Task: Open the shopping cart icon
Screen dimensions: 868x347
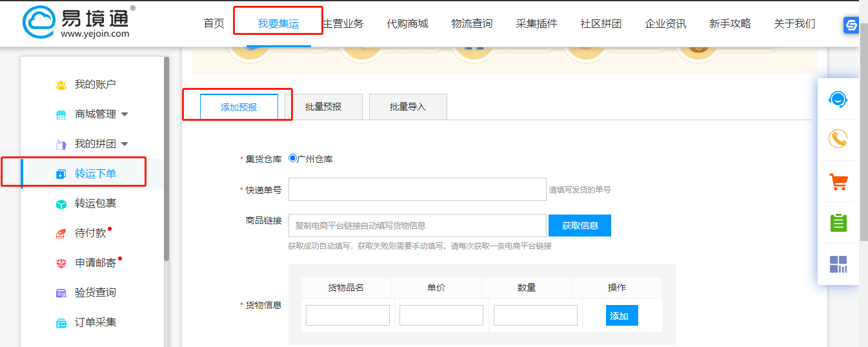Action: pyautogui.click(x=838, y=182)
